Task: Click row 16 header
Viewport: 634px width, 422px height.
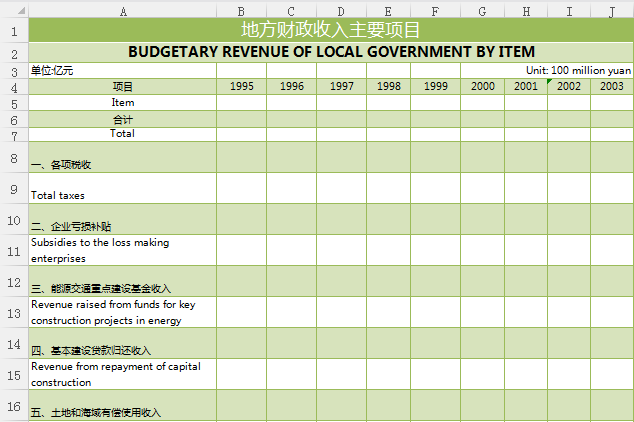Action: [14, 406]
